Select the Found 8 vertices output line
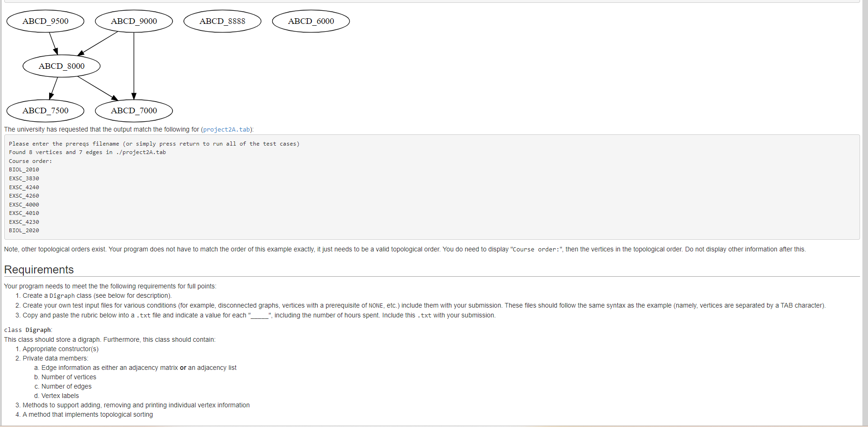This screenshot has height=427, width=868. point(87,152)
